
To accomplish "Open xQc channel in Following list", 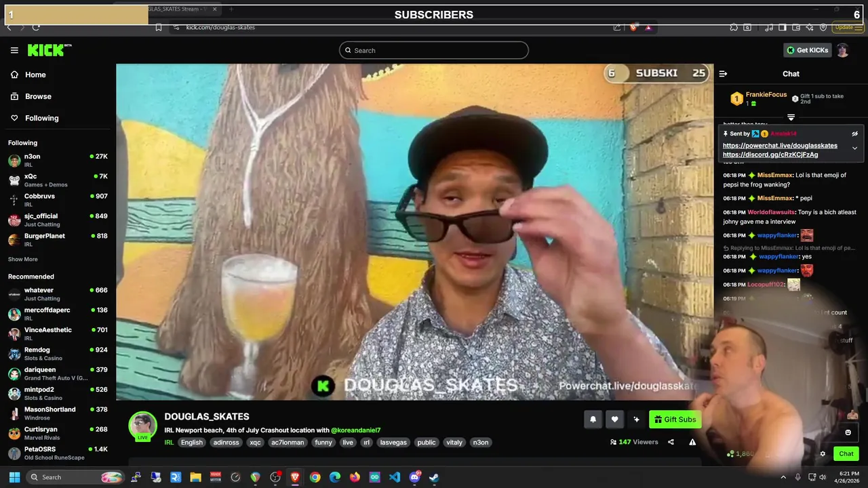I will click(x=58, y=180).
